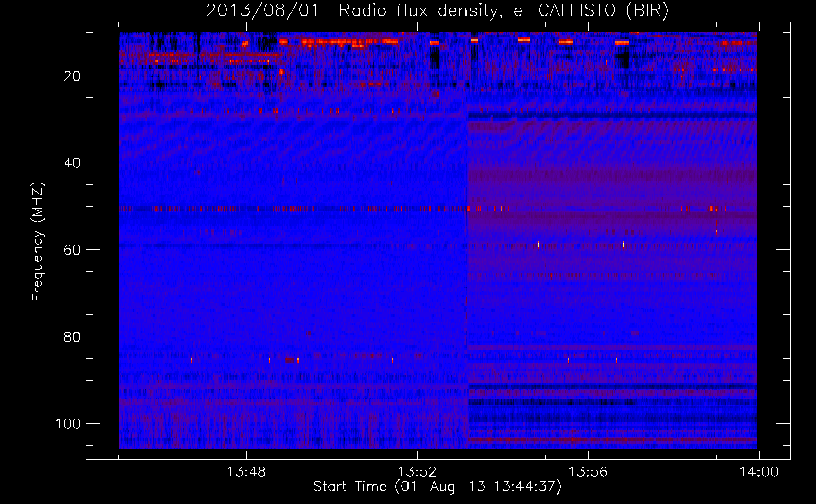This screenshot has width=816, height=504.
Task: Click the plot title "2013/08/01 Radio flux density, e-CALLISTO (BIR)"
Action: coord(437,10)
